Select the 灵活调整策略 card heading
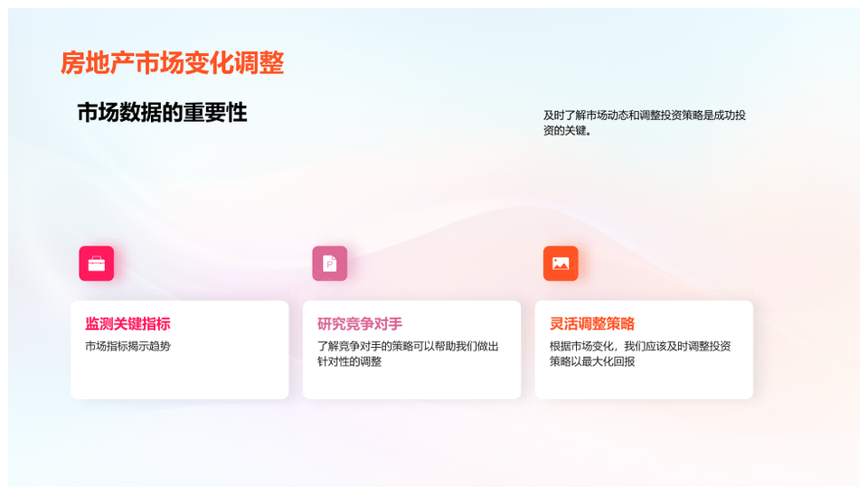 [592, 324]
